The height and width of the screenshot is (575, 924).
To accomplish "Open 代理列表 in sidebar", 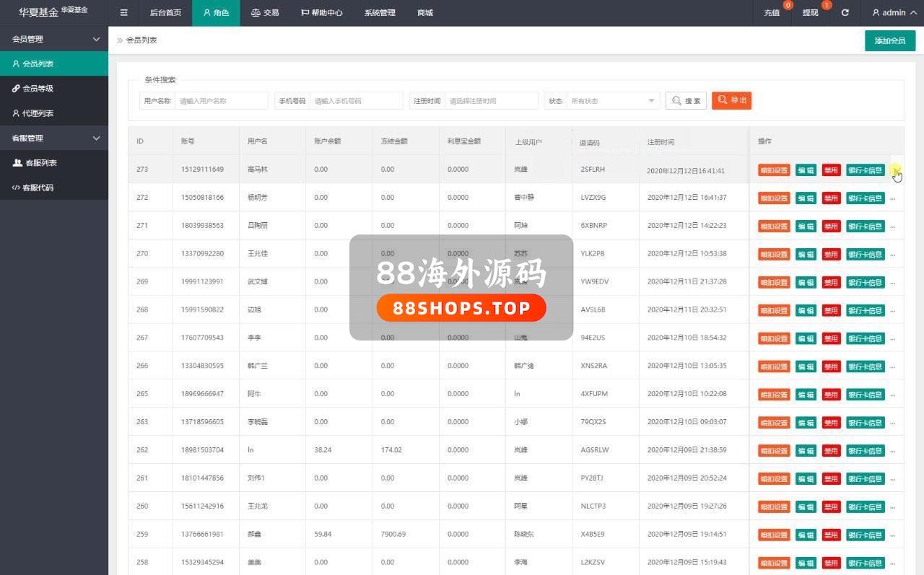I will pos(38,113).
